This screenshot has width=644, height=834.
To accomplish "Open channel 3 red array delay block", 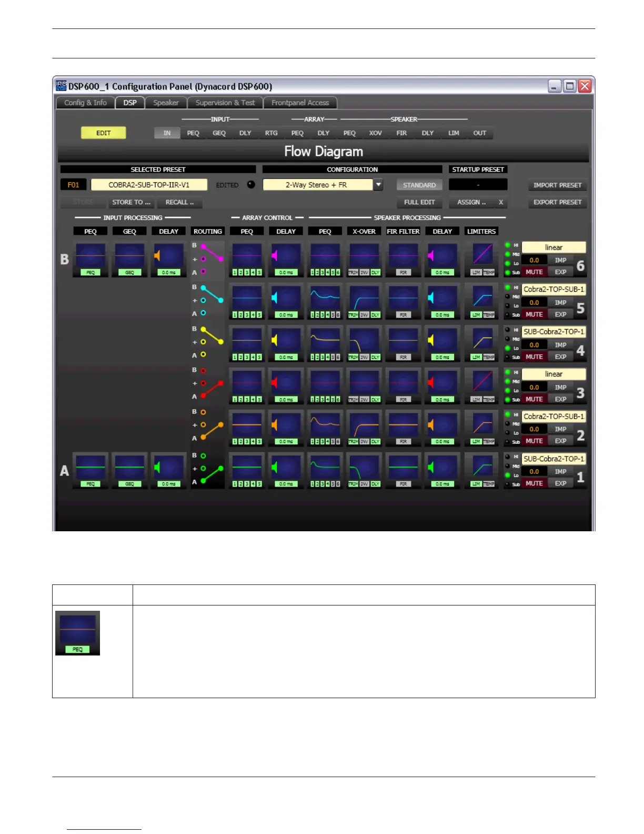I will point(286,386).
